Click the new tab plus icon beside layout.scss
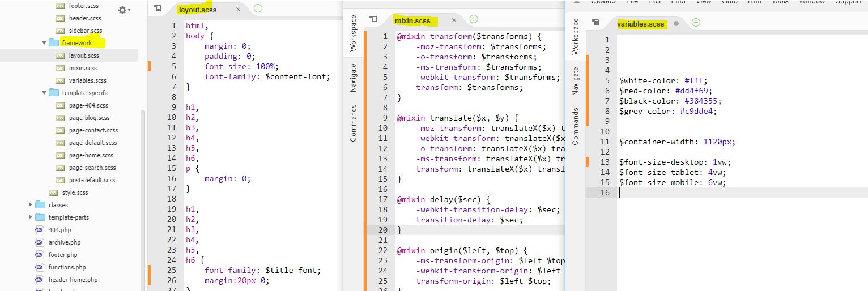The height and width of the screenshot is (291, 868). (258, 8)
